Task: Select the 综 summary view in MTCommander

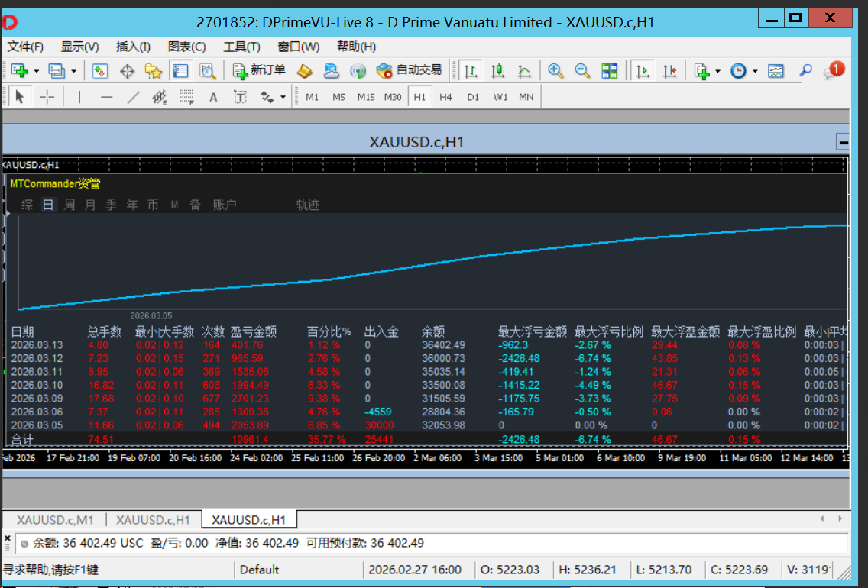Action: click(x=28, y=205)
